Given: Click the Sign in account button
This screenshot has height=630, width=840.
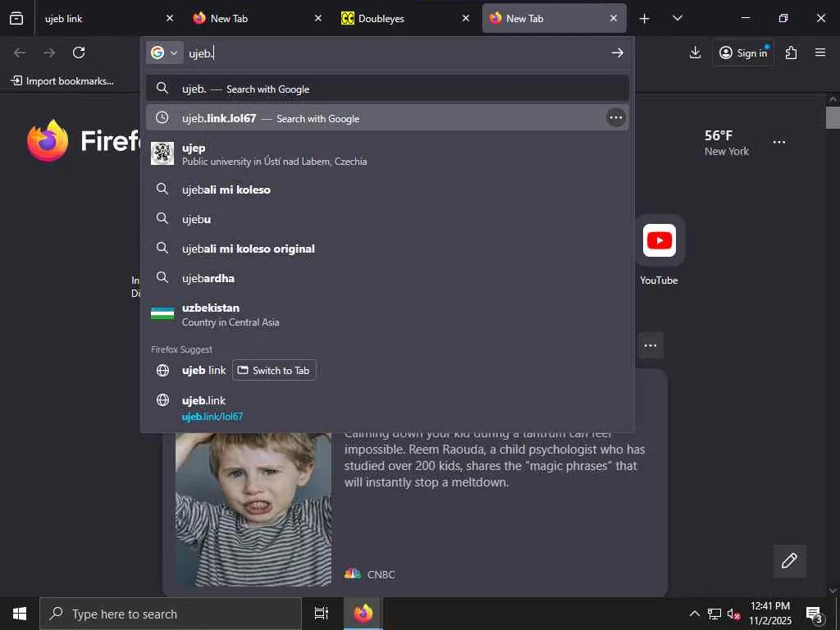Looking at the screenshot, I should pyautogui.click(x=743, y=52).
